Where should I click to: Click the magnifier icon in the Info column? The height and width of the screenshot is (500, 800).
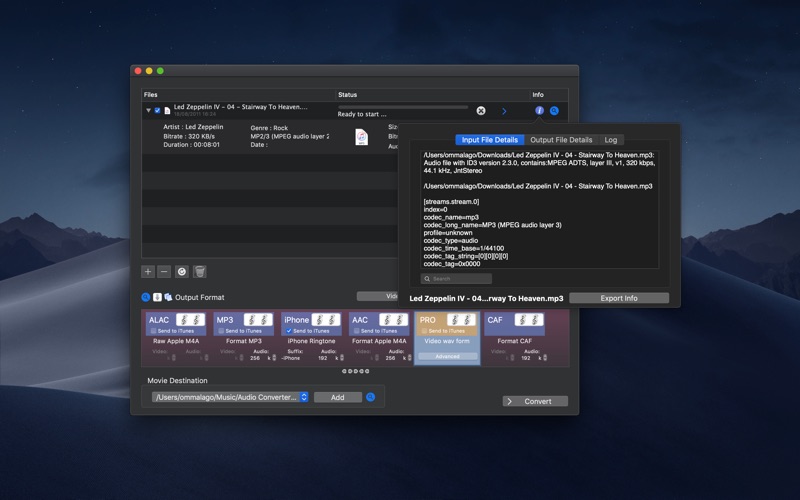pos(554,111)
